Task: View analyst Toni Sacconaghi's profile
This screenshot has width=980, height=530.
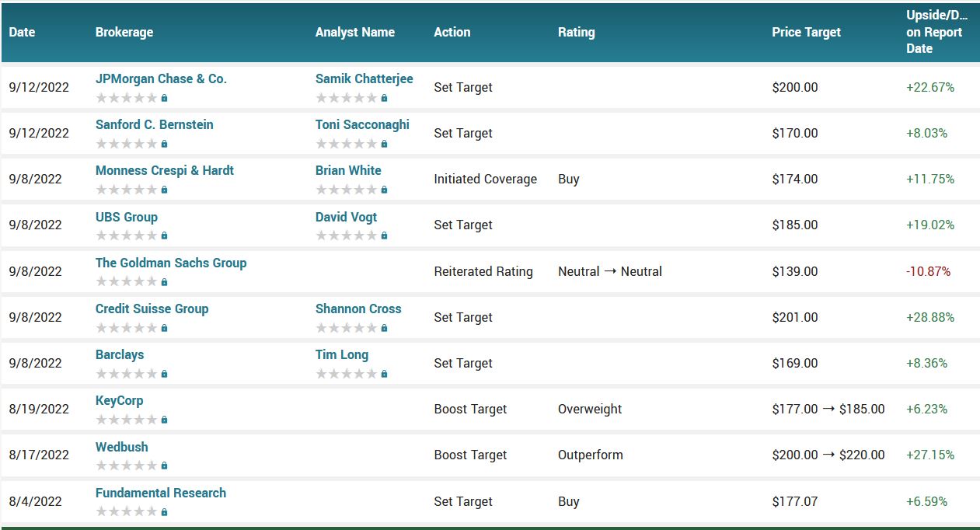Action: pyautogui.click(x=362, y=125)
